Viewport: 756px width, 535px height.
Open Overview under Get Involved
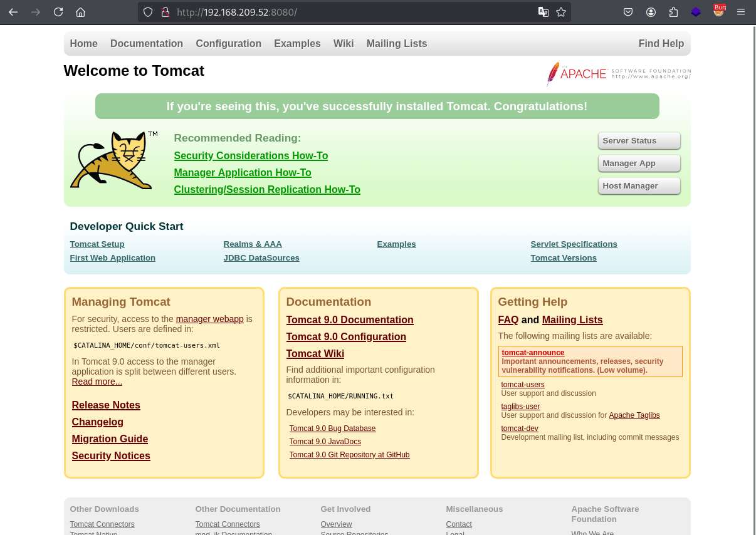pyautogui.click(x=337, y=524)
